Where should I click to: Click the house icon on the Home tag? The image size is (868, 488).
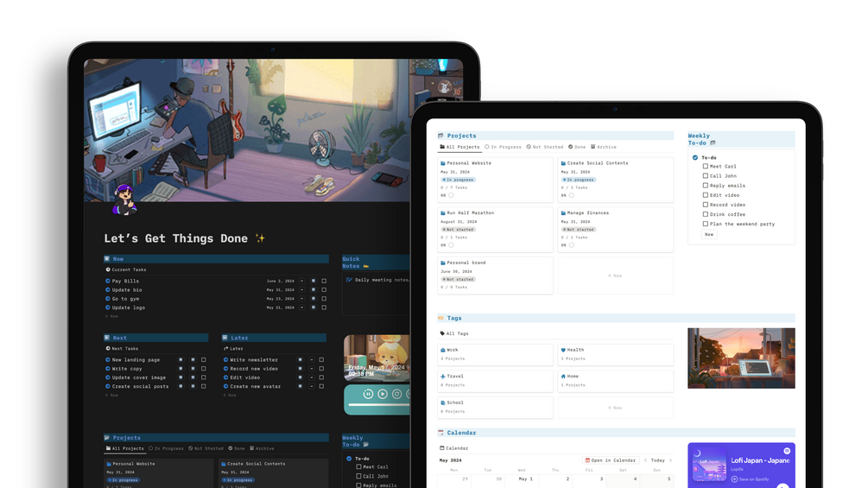[x=563, y=377]
